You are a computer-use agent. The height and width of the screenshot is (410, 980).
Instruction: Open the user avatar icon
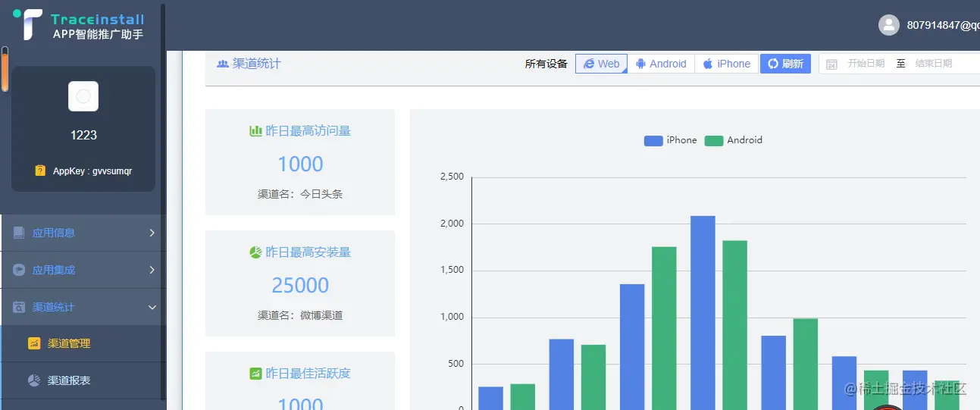(x=889, y=25)
